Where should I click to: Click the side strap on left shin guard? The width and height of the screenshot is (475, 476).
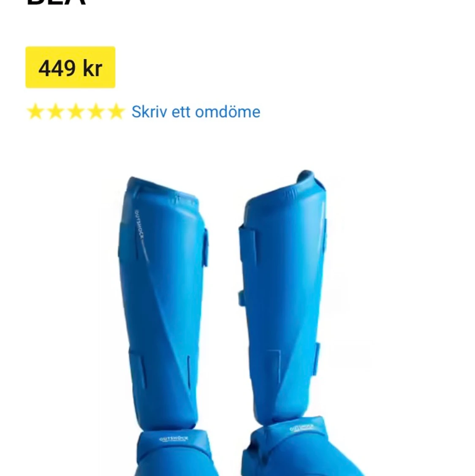tap(206, 248)
